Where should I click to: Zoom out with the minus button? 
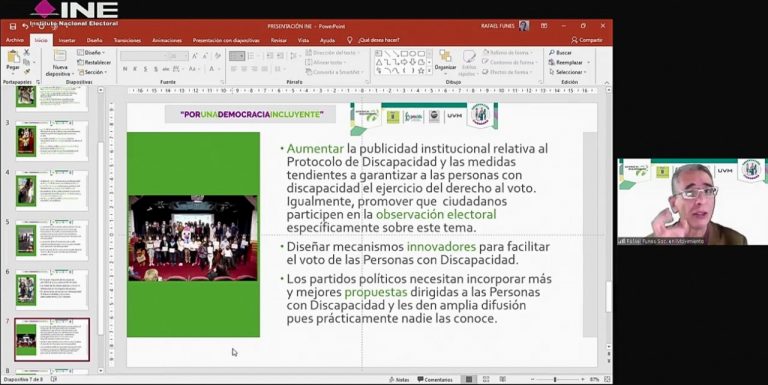(532, 380)
